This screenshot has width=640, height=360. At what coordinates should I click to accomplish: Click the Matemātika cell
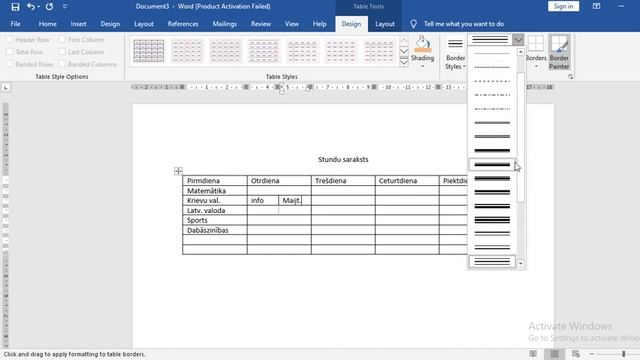(x=215, y=191)
